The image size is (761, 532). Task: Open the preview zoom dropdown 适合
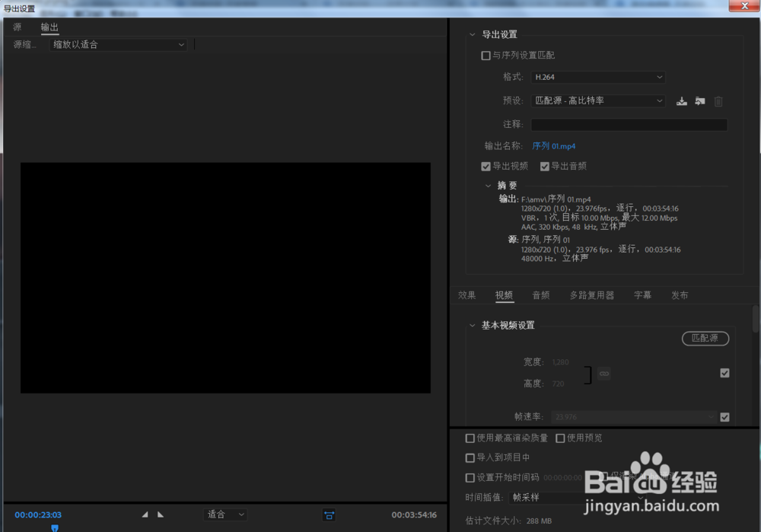225,514
